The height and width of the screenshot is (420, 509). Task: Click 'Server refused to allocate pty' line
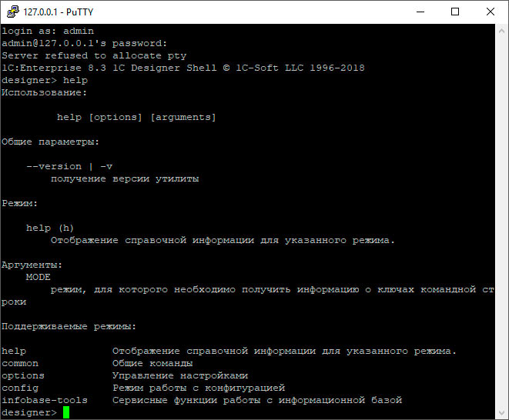tap(94, 56)
